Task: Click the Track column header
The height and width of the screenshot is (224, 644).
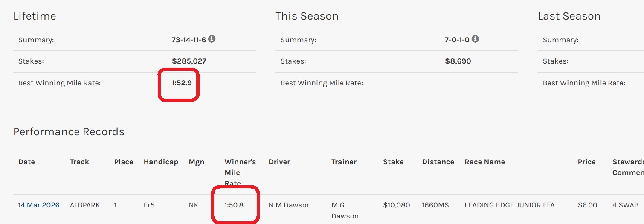Action: [x=79, y=162]
